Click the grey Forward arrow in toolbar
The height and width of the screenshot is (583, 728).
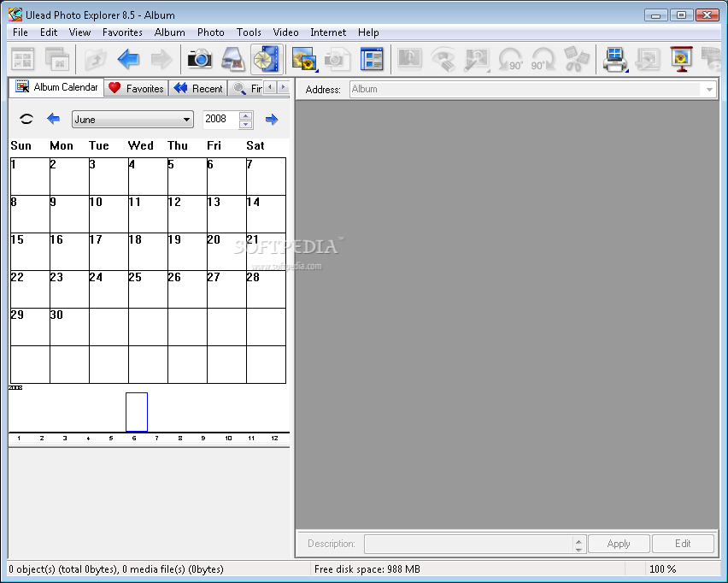point(161,60)
